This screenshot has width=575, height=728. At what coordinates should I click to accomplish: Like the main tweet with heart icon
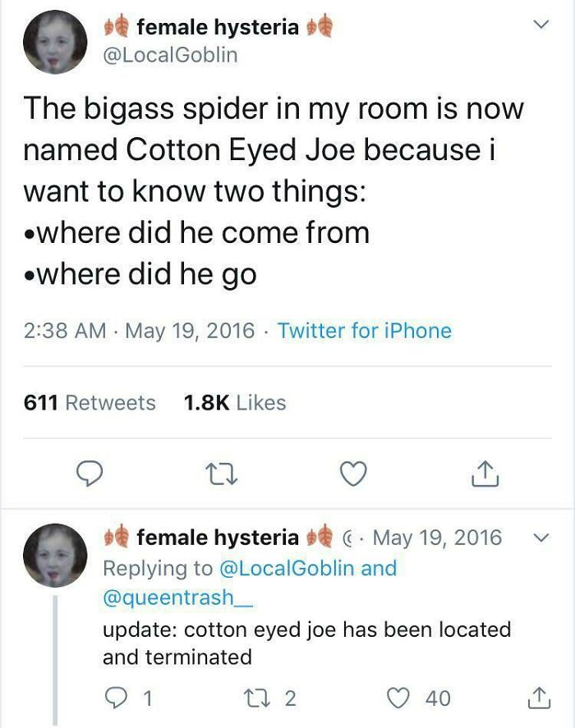click(x=353, y=474)
